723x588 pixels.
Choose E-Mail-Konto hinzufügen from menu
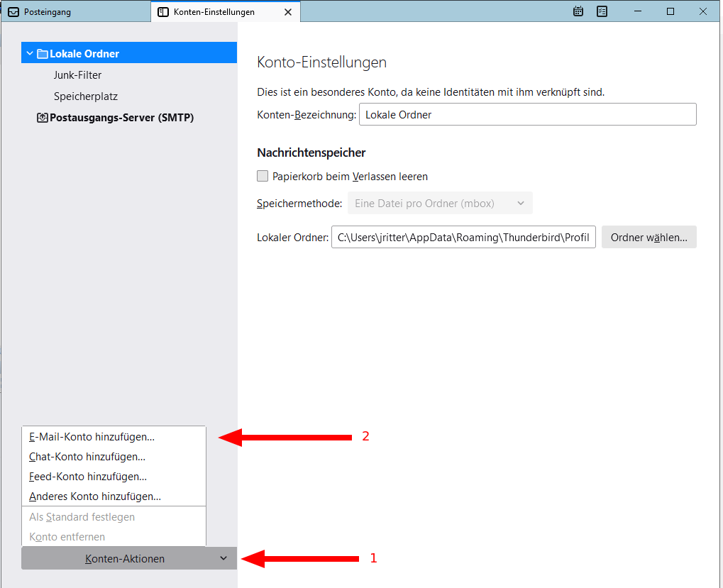coord(92,437)
